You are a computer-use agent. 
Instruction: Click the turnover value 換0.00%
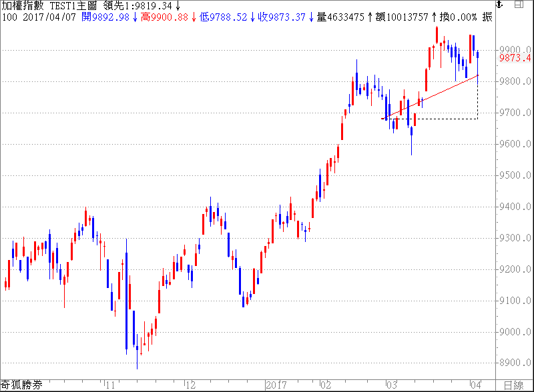[x=459, y=17]
